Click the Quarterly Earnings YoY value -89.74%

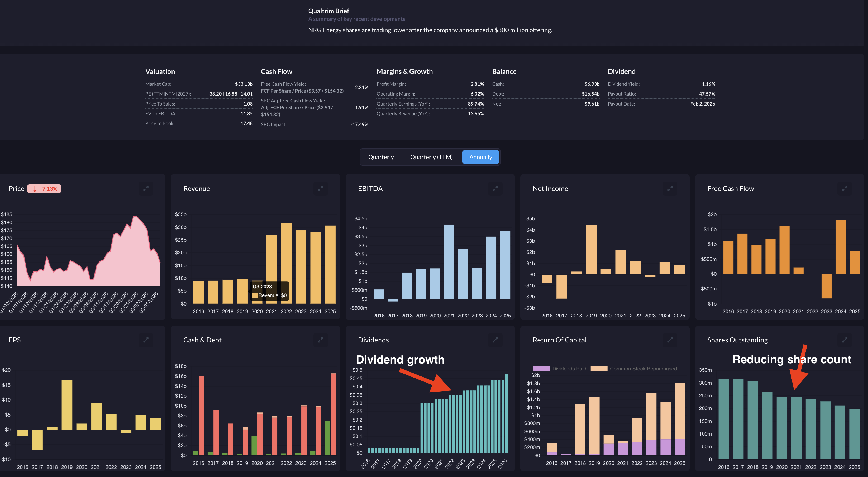click(475, 104)
